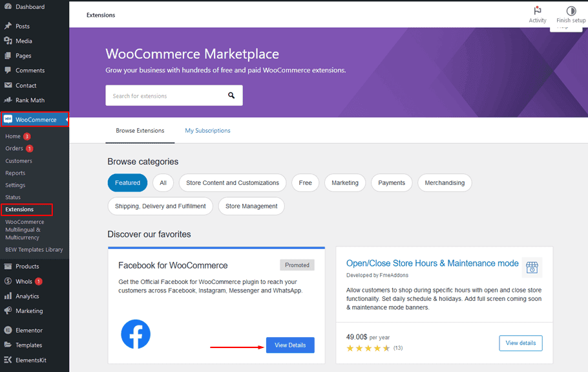The height and width of the screenshot is (372, 588).
Task: Click the Analytics bar chart icon
Action: (8, 296)
